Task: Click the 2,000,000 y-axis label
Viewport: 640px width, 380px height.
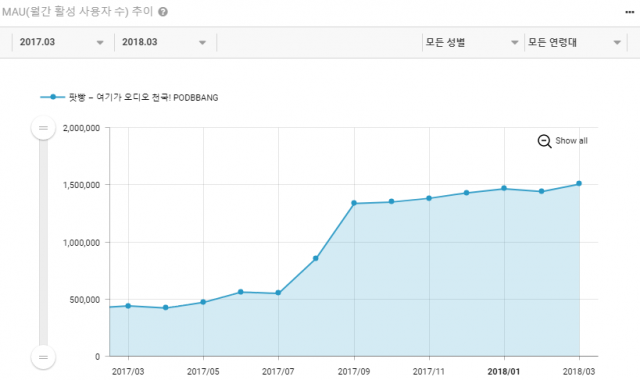Action: [x=81, y=128]
